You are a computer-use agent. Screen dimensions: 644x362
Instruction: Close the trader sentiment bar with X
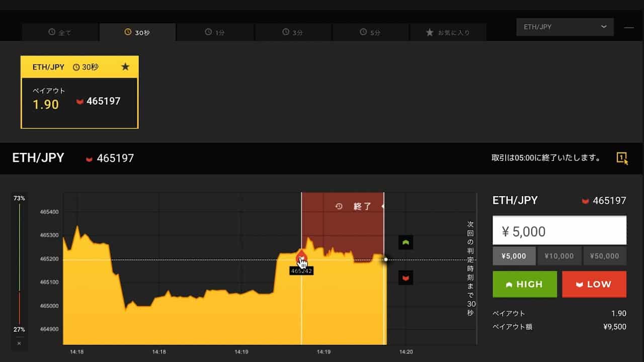[x=19, y=343]
